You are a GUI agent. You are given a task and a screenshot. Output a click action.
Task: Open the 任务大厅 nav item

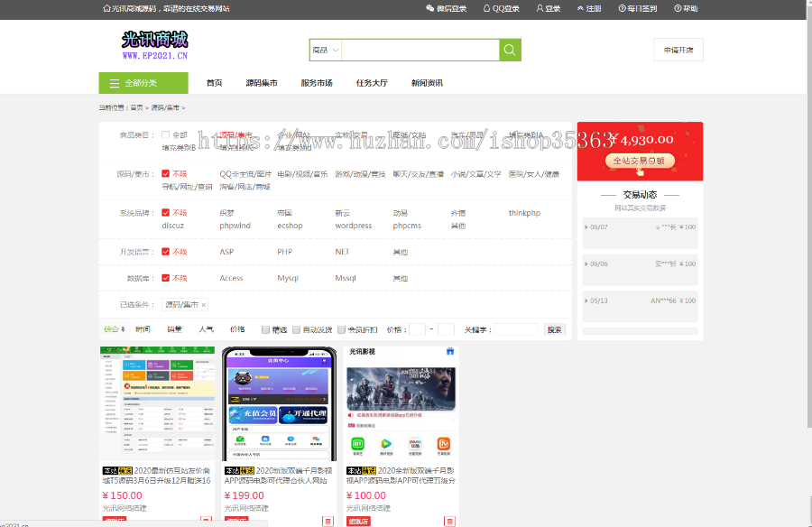pos(372,83)
